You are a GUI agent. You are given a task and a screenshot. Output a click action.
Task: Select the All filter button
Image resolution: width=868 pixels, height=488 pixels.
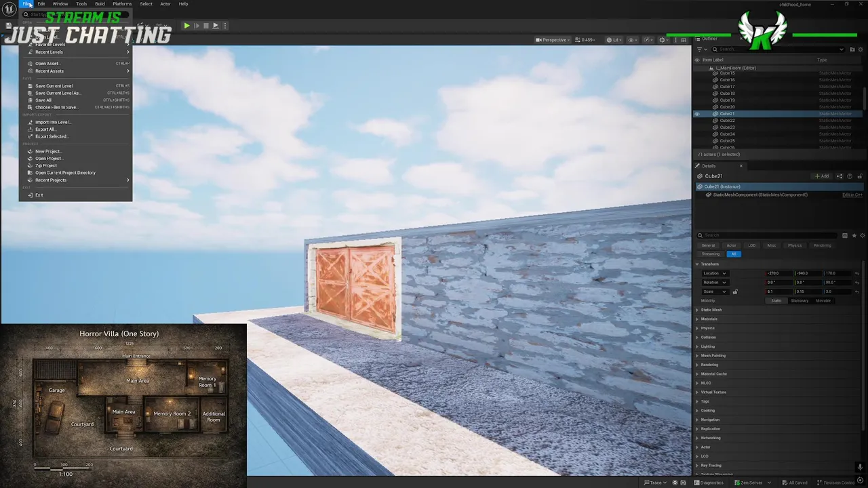734,254
